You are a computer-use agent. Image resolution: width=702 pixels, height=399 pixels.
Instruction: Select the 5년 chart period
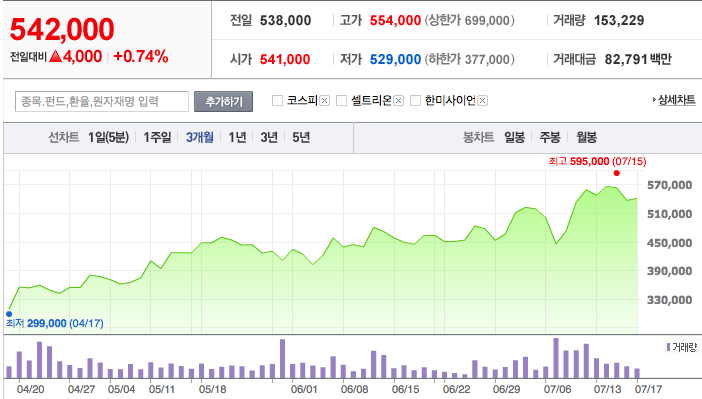pos(301,137)
